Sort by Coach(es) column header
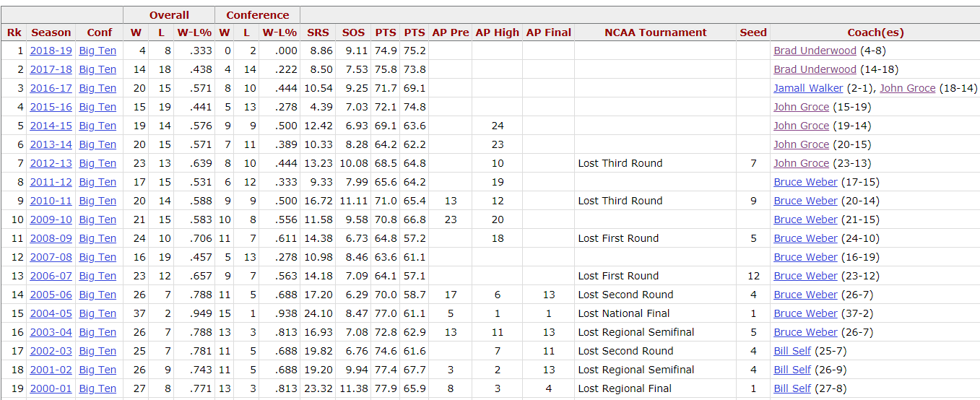 click(875, 32)
